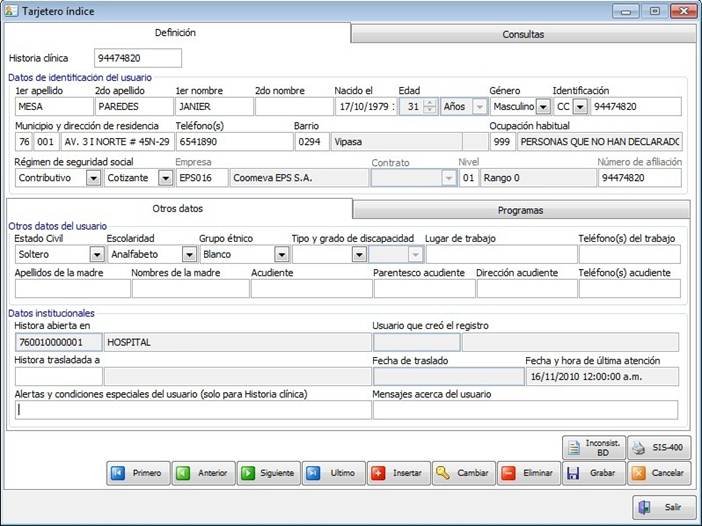Open the Grupo étnico dropdown
Image resolution: width=702 pixels, height=526 pixels.
click(282, 254)
